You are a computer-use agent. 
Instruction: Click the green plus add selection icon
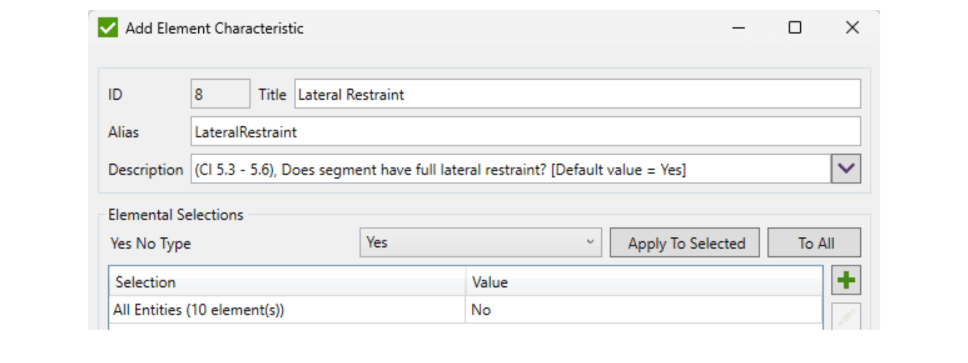coord(846,281)
